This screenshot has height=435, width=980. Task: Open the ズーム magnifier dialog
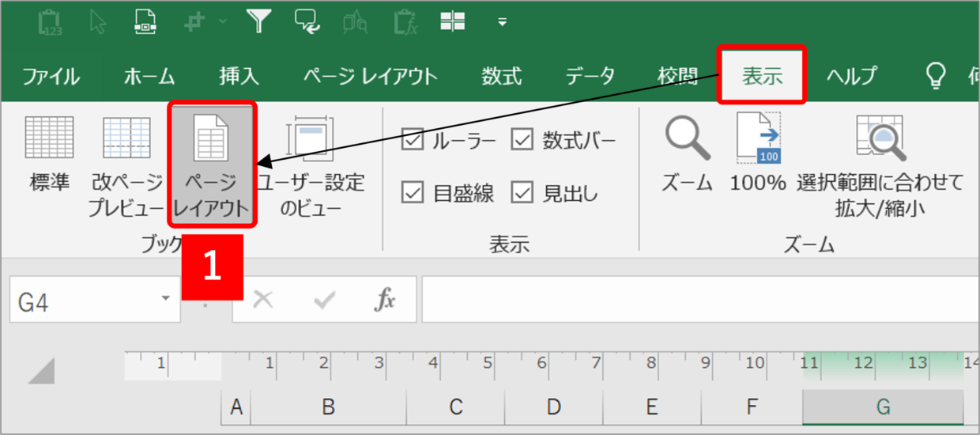pyautogui.click(x=687, y=154)
